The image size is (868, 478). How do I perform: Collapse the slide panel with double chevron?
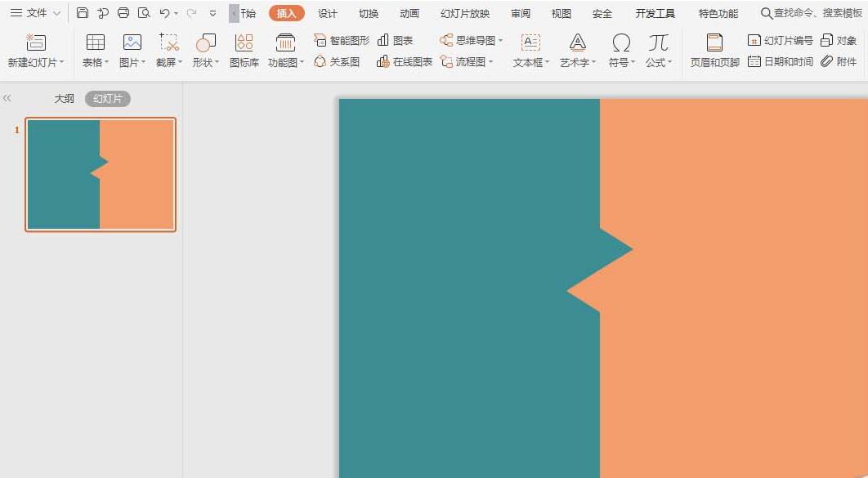(7, 98)
